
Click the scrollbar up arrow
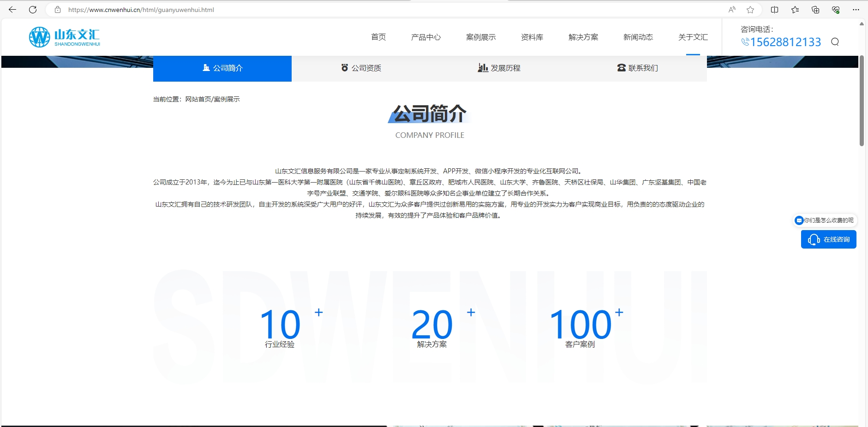coord(862,24)
